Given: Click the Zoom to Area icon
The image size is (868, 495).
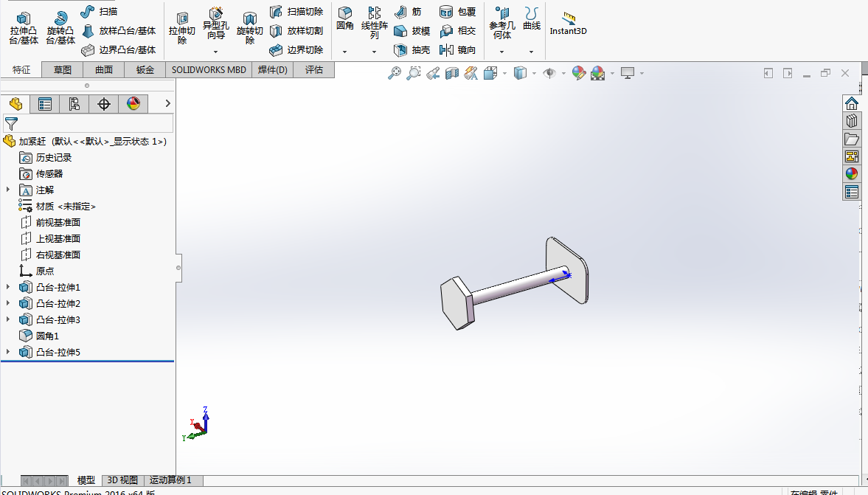Looking at the screenshot, I should 414,73.
